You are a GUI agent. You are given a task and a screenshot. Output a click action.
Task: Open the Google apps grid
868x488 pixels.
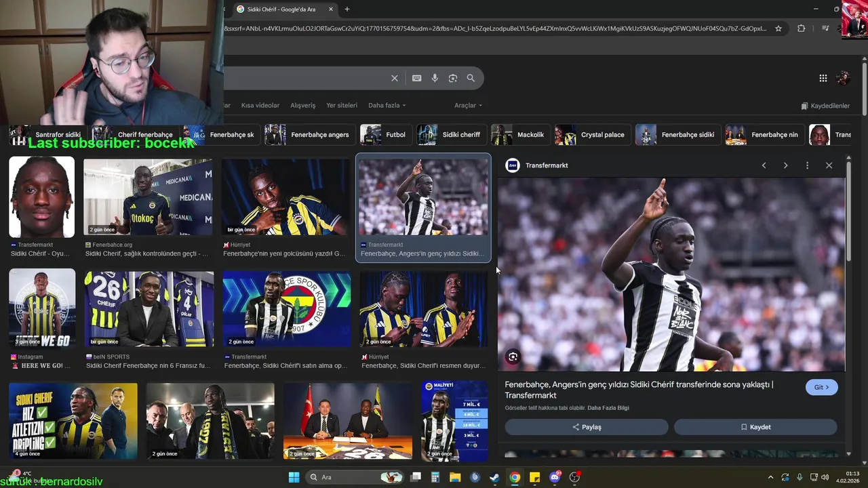[x=823, y=78]
